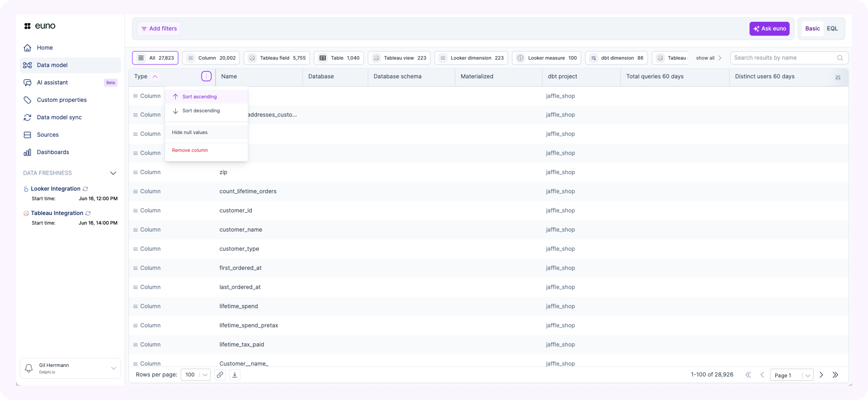Switch query mode to Basic
The height and width of the screenshot is (400, 868).
coord(812,29)
